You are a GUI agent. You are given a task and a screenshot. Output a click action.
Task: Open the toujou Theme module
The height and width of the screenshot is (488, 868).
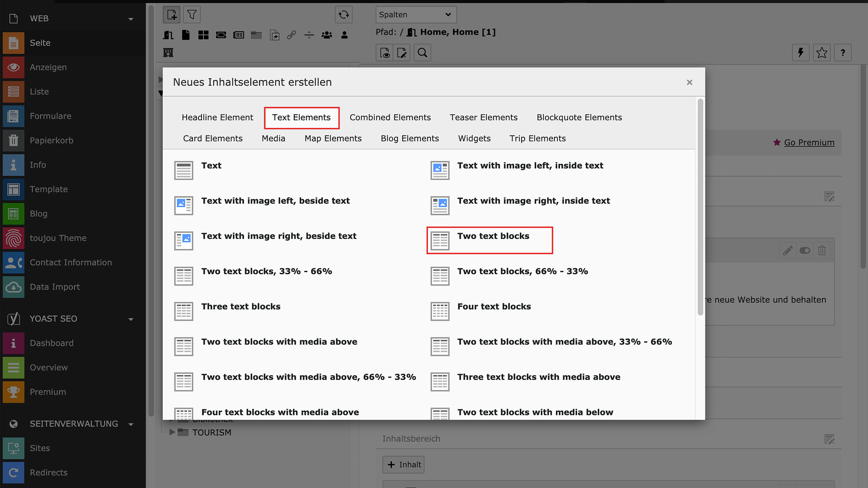point(58,238)
